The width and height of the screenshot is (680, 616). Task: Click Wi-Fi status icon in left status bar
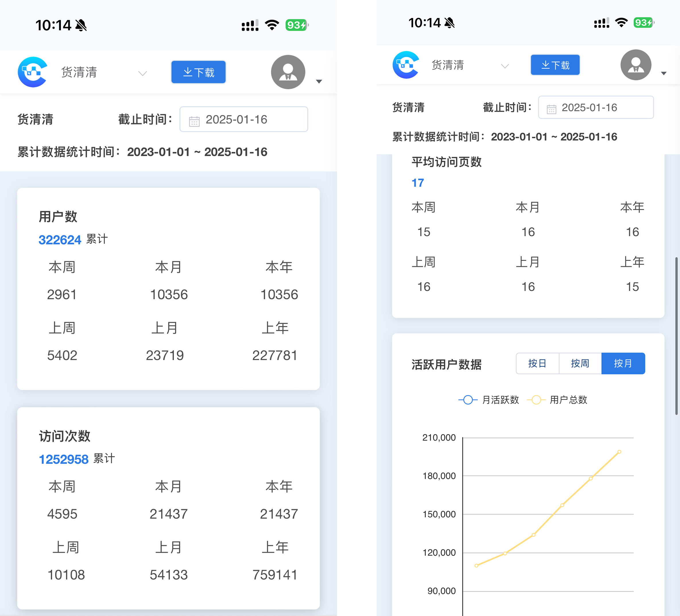pyautogui.click(x=272, y=25)
